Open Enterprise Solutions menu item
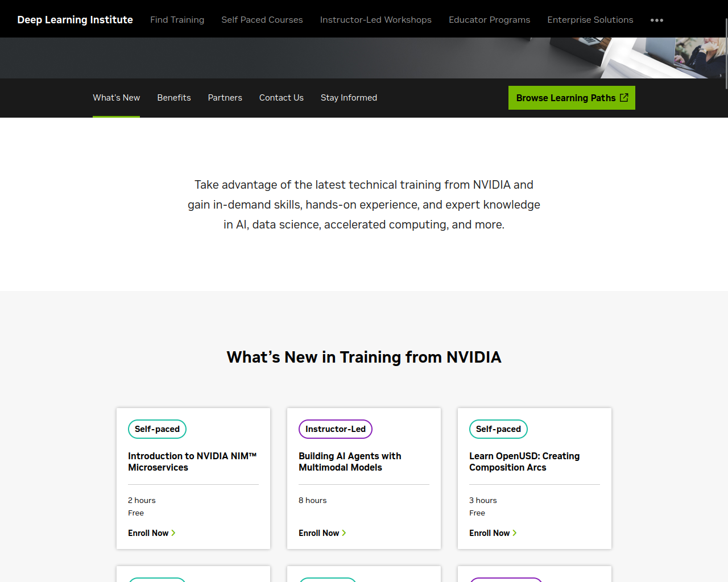The height and width of the screenshot is (582, 728). pyautogui.click(x=590, y=20)
